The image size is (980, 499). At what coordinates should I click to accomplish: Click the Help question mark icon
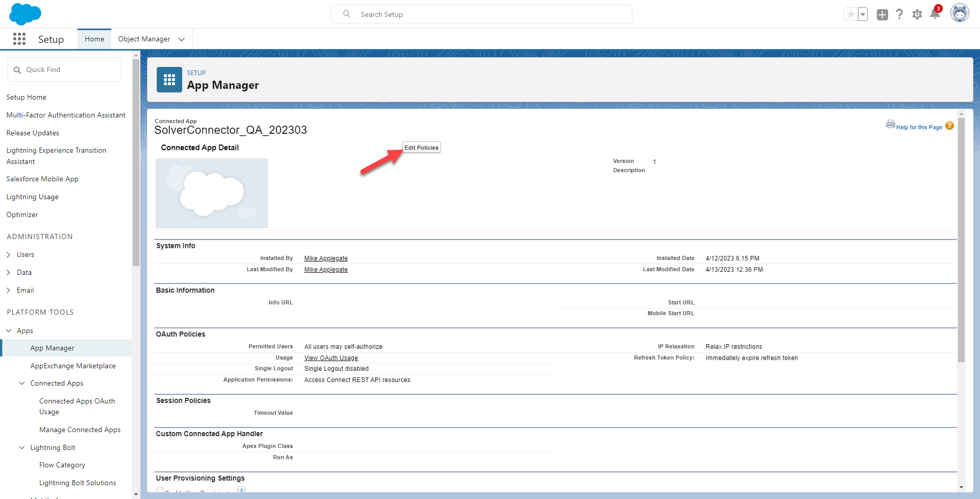[899, 14]
